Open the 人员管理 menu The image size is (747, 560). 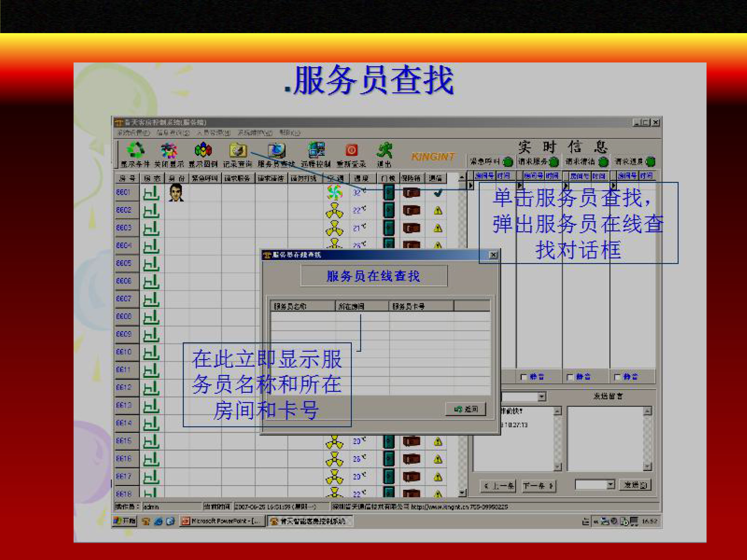point(213,133)
